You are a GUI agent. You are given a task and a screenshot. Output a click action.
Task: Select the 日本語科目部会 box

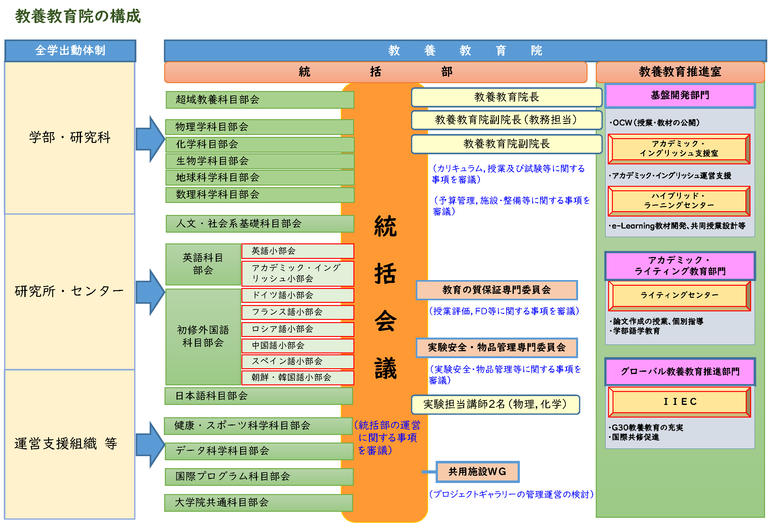[258, 396]
